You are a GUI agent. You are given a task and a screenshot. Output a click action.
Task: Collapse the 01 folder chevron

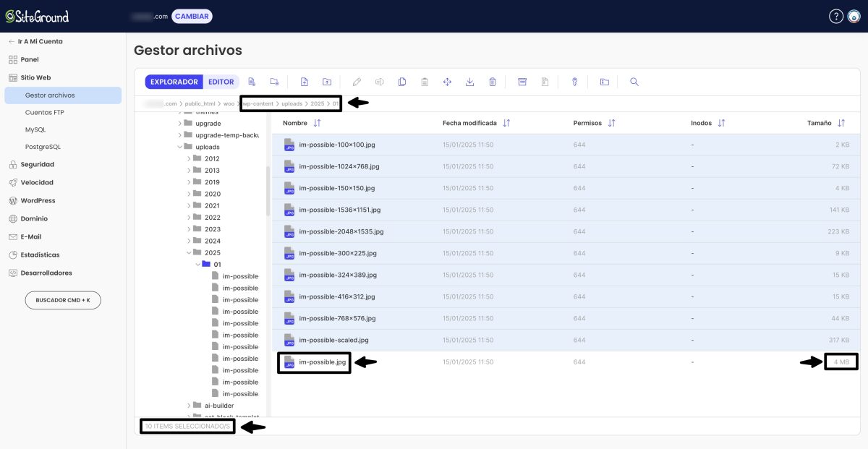click(197, 265)
